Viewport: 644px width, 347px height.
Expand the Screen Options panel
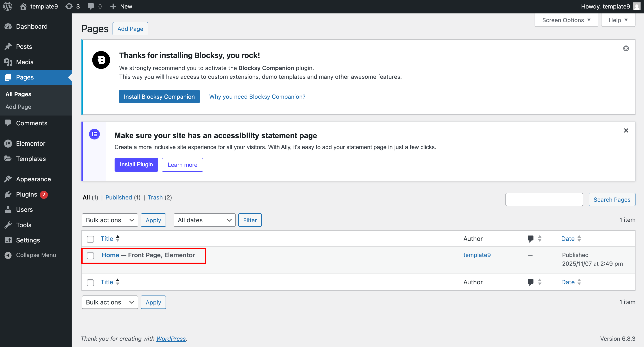[x=566, y=20]
